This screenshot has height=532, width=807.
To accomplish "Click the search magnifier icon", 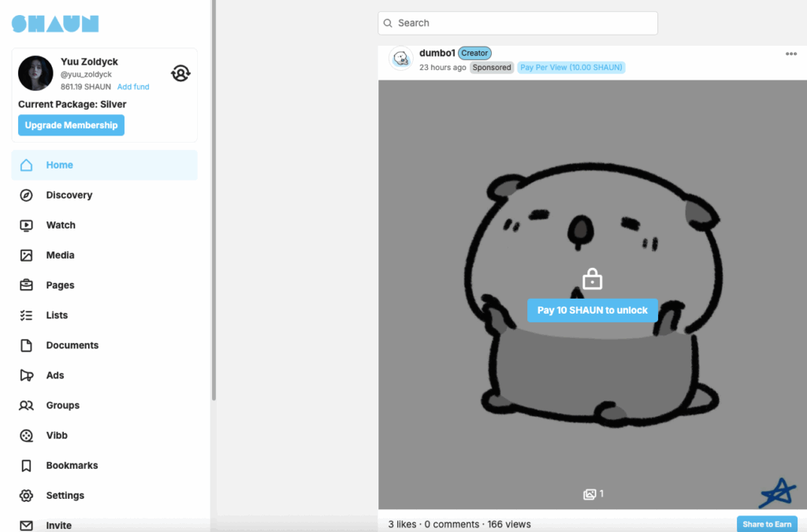I will [x=388, y=23].
